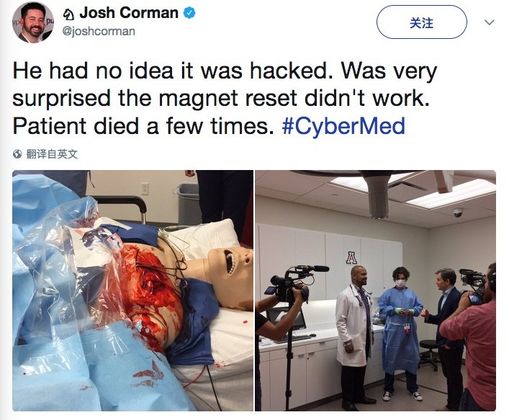The image size is (509, 420).
Task: View the 翻译自英文 translation notice
Action: coord(52,154)
